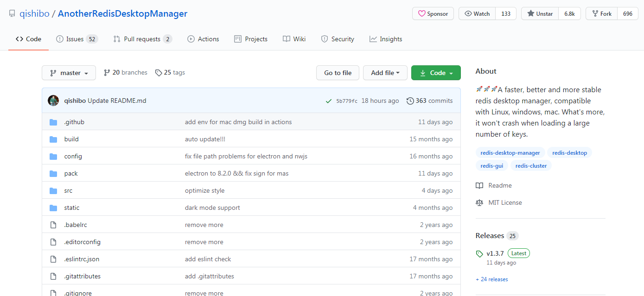Open the 6.8k stargazers count
Viewport: 644px width, 296px height.
pos(569,14)
